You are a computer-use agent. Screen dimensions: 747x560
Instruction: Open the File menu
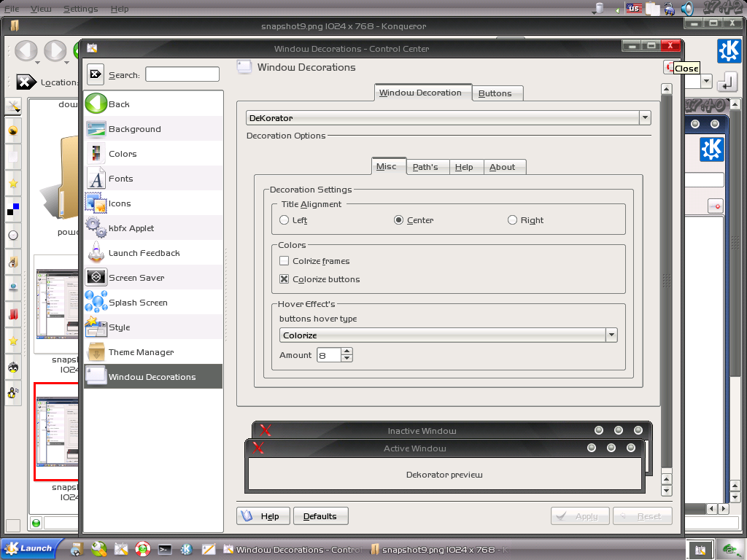[x=12, y=9]
